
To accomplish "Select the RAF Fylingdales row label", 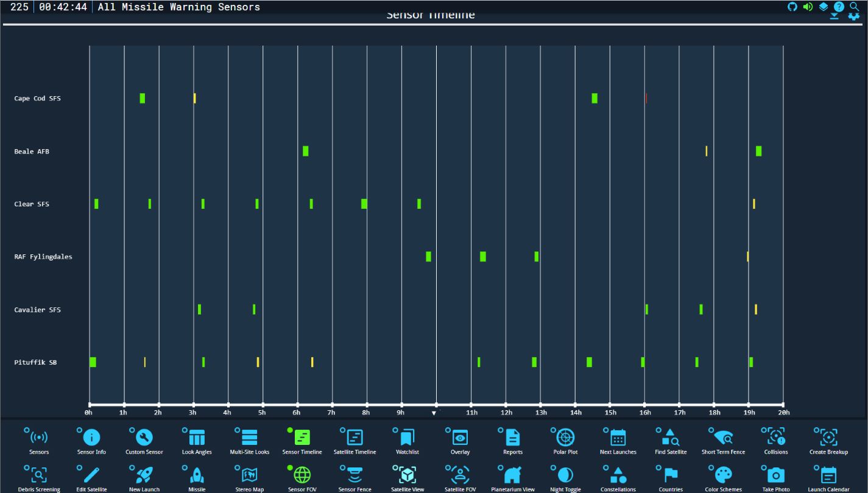I will coord(43,257).
